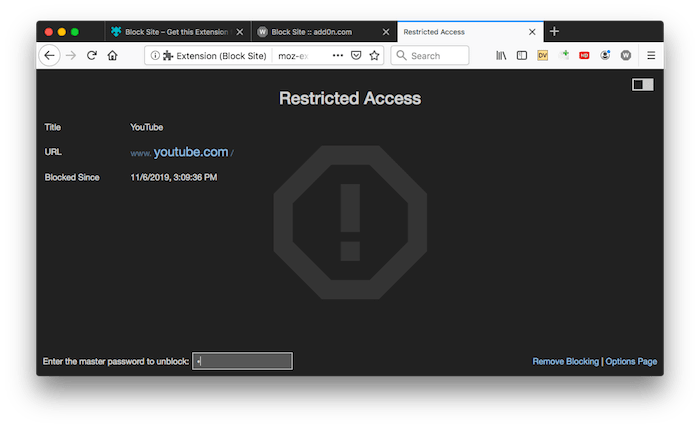Open the Firefox home page

coord(112,56)
